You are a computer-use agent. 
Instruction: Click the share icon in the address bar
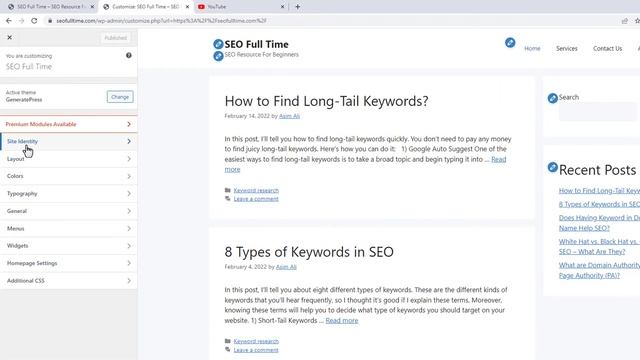(624, 21)
